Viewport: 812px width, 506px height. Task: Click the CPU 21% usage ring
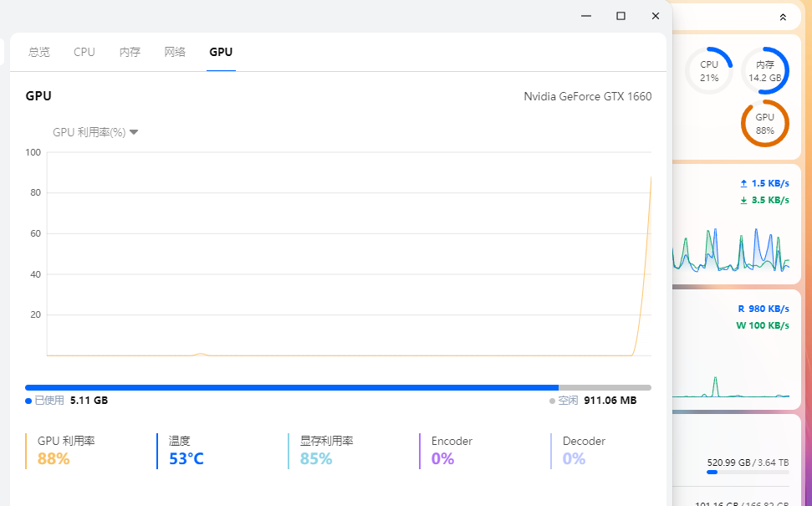pyautogui.click(x=709, y=70)
